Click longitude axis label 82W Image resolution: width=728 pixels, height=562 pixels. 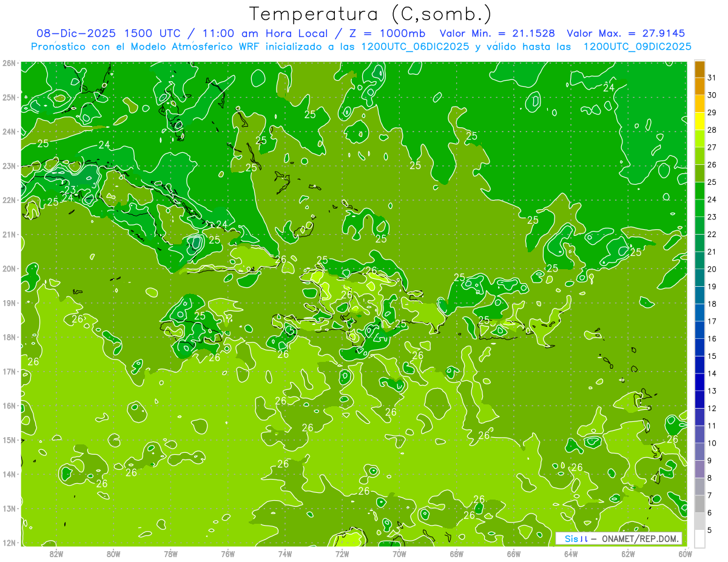coord(56,554)
